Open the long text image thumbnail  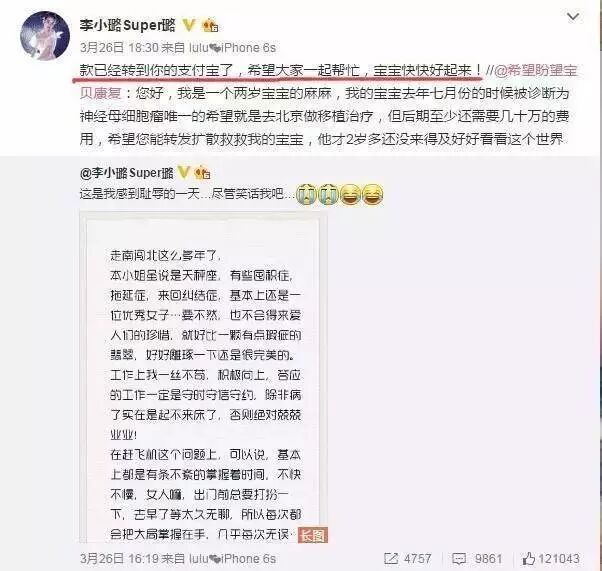coord(203,376)
